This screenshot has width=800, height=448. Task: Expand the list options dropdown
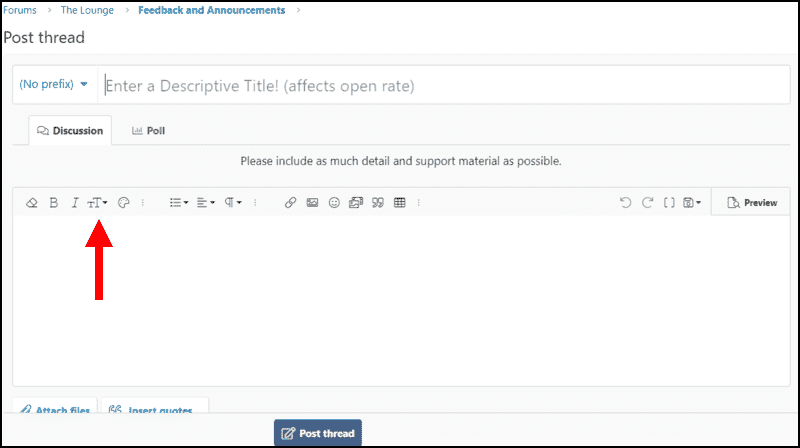[179, 203]
